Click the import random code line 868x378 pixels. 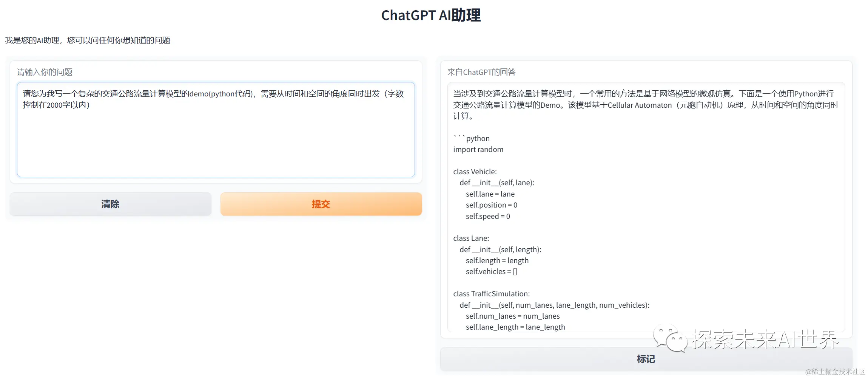pyautogui.click(x=478, y=149)
